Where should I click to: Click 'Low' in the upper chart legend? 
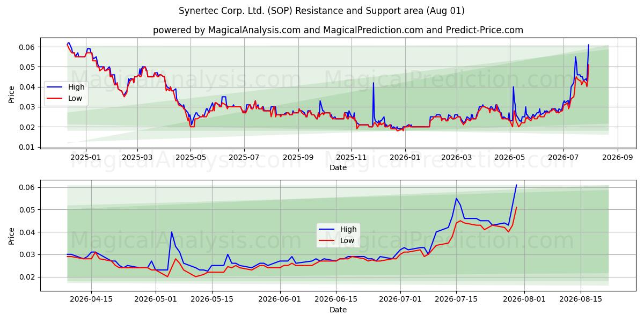[x=75, y=98]
